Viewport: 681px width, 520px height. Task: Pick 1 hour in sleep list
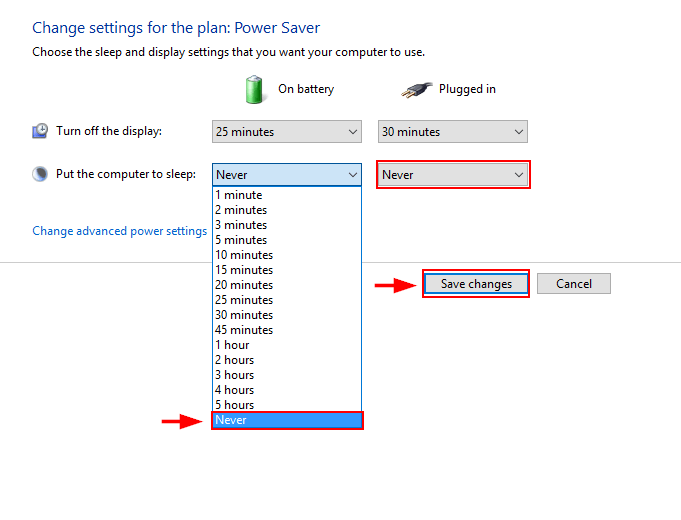[287, 345]
